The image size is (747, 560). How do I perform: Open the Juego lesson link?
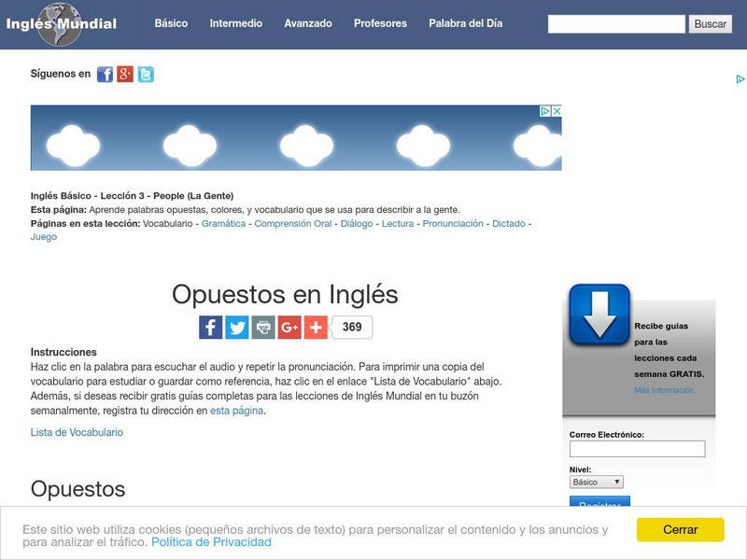[x=43, y=237]
